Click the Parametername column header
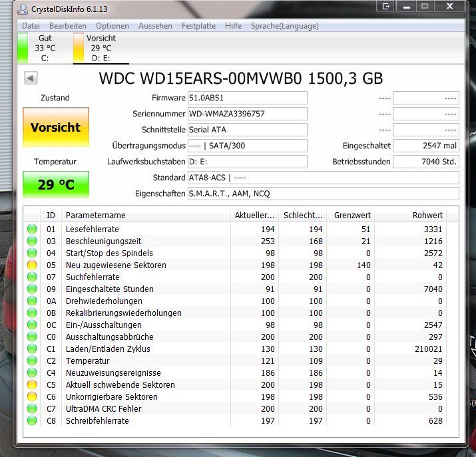 (146, 216)
